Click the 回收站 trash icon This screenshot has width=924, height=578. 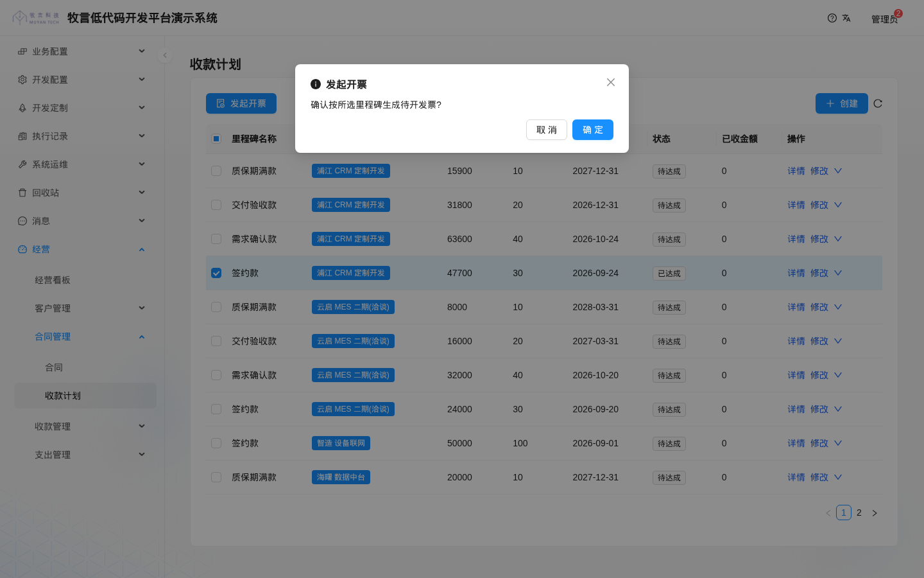point(22,193)
